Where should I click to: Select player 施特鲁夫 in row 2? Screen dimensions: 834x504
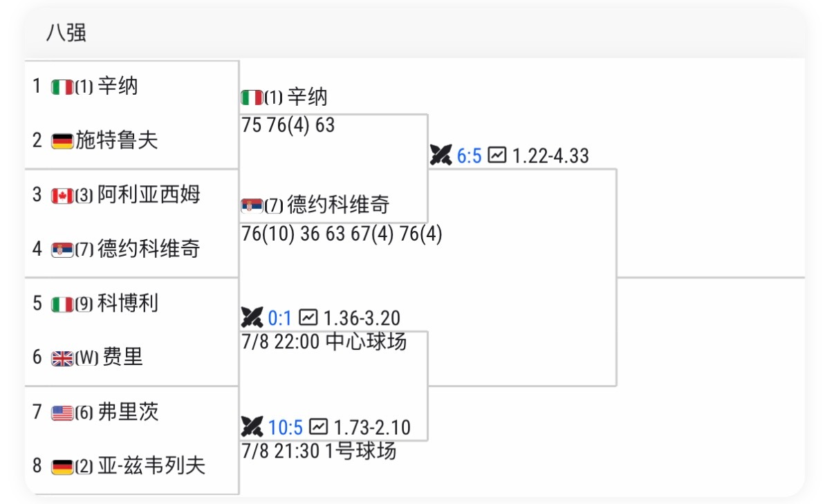tap(116, 140)
